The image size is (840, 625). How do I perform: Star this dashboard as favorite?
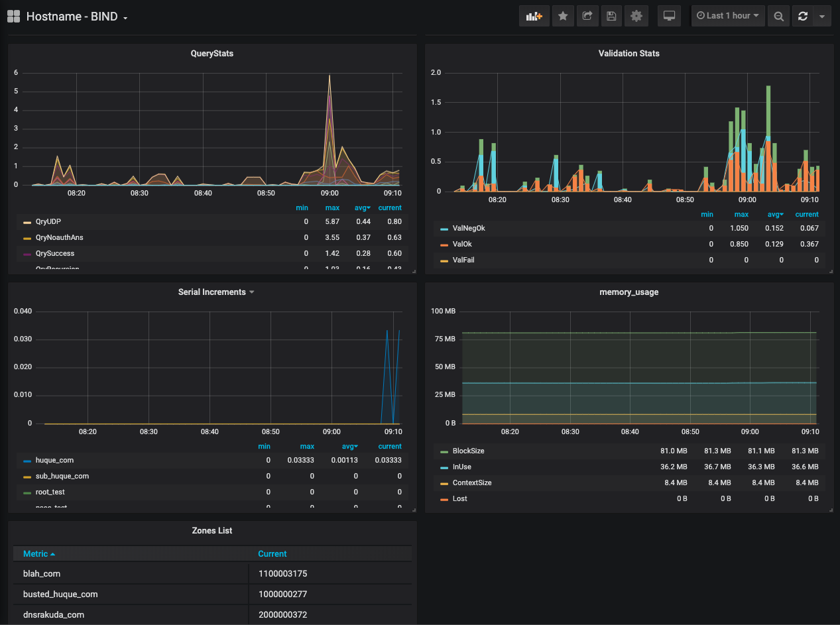click(x=563, y=16)
